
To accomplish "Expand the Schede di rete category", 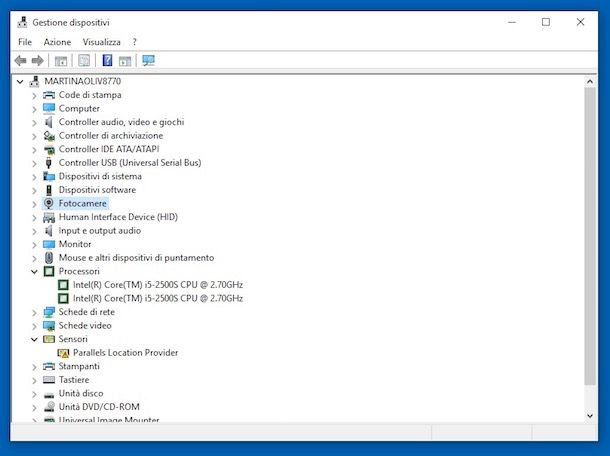I will (x=34, y=312).
